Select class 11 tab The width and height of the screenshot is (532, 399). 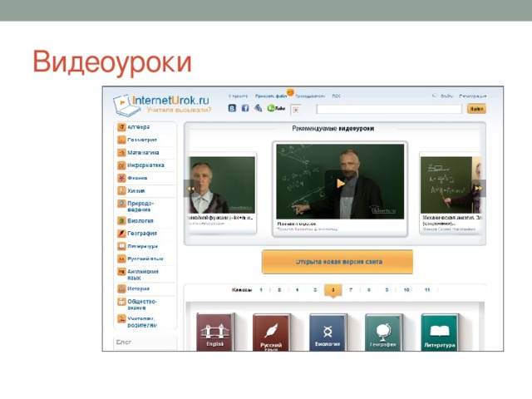click(427, 290)
